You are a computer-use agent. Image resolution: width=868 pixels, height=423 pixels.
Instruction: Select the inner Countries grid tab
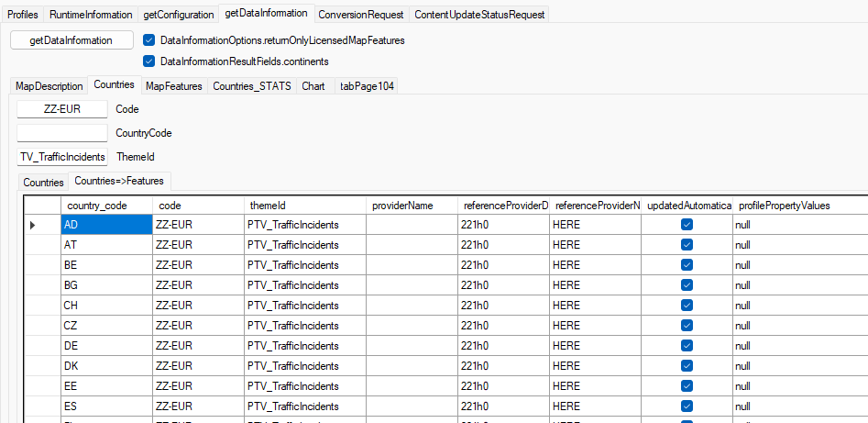[43, 183]
